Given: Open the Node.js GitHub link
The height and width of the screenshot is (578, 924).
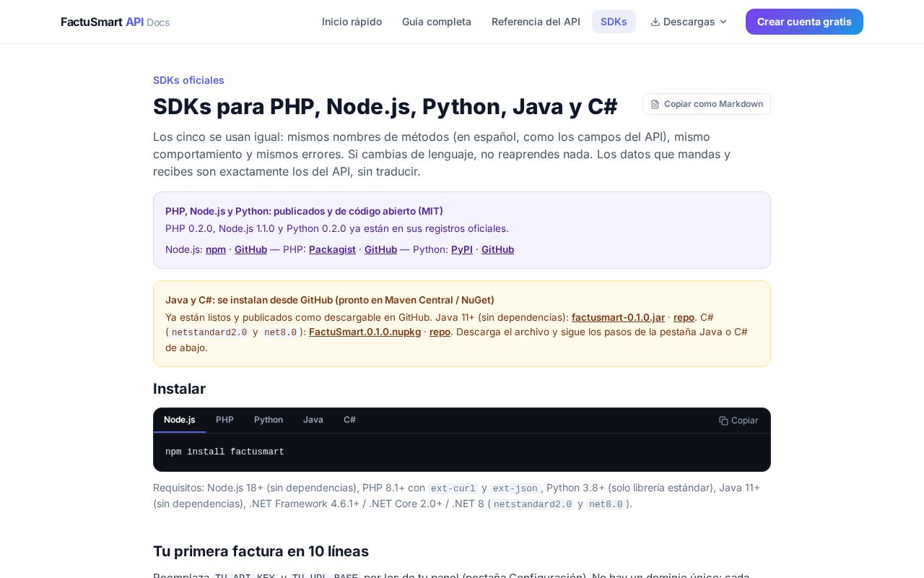Looking at the screenshot, I should click(250, 249).
